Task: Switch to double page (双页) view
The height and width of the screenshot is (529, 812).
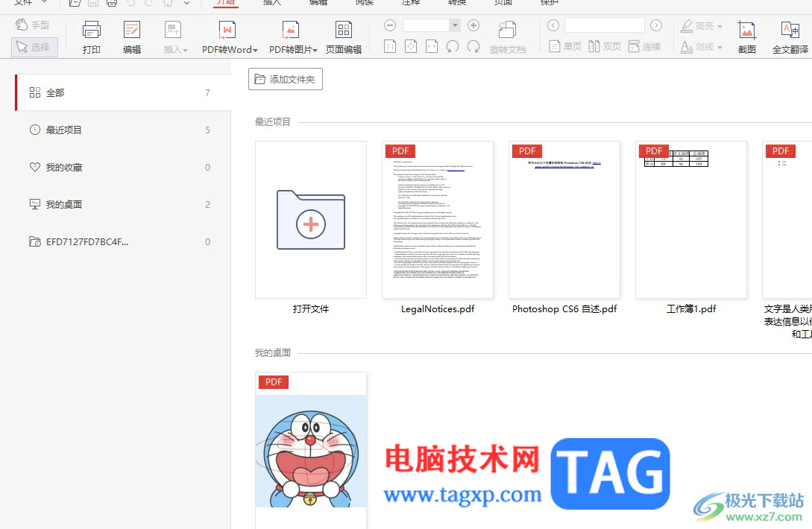Action: [x=605, y=47]
